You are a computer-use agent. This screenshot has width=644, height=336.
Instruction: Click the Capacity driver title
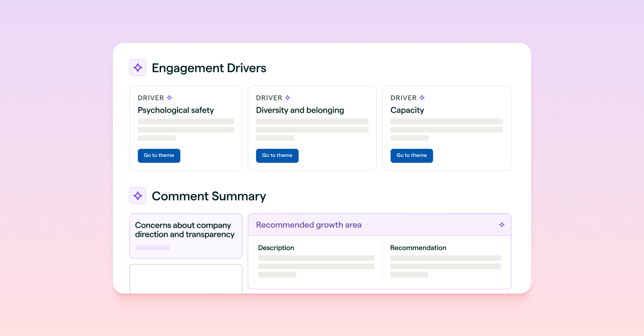(407, 110)
